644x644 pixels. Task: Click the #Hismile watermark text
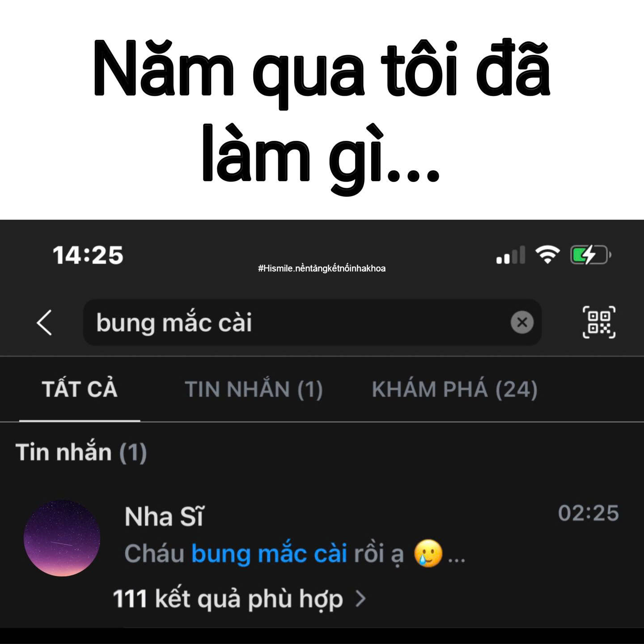[322, 268]
